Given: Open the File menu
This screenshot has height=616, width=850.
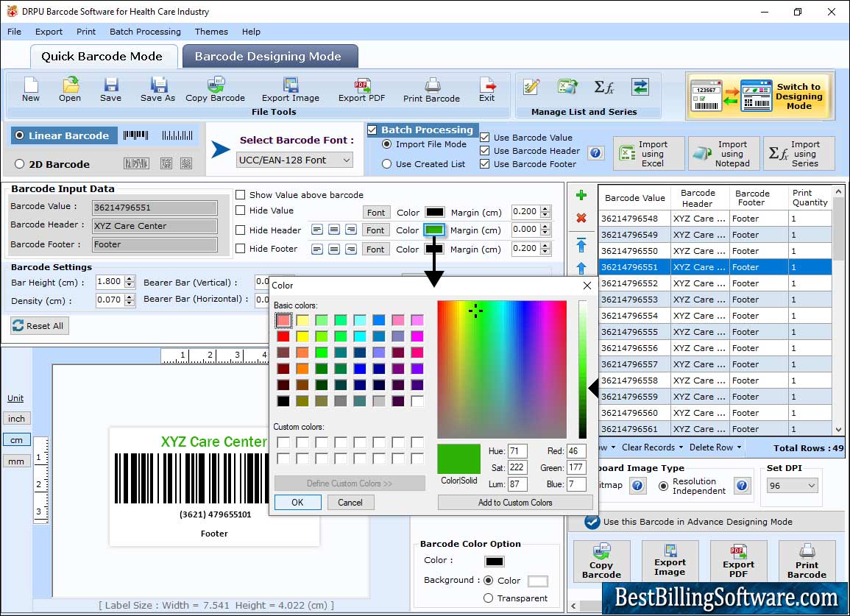Looking at the screenshot, I should click(14, 32).
